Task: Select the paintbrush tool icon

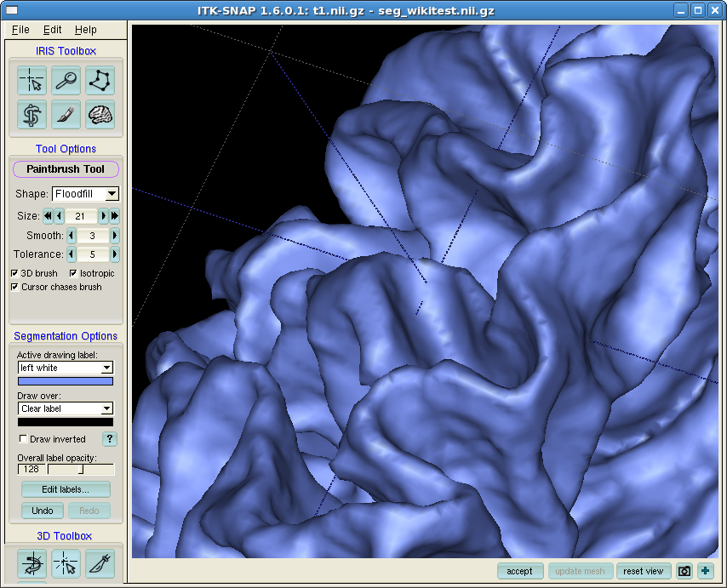Action: coord(66,114)
